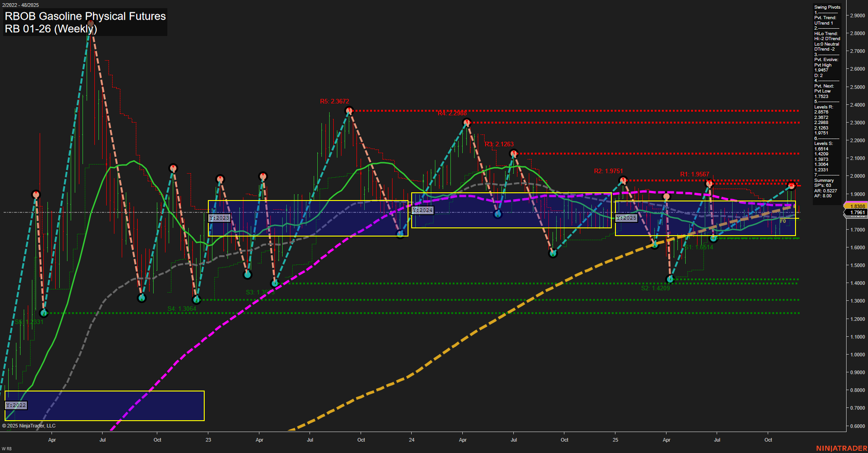Image resolution: width=868 pixels, height=453 pixels.
Task: Click the date range label 2/2022 - 48/2025
Action: [20, 4]
